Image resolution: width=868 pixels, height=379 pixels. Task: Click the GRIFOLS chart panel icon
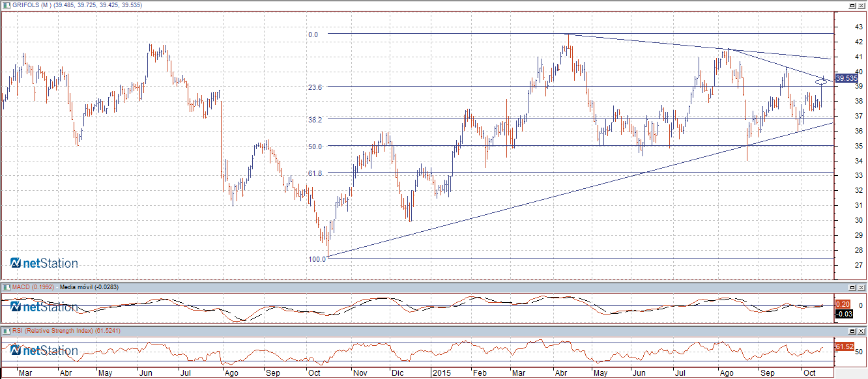(x=6, y=5)
